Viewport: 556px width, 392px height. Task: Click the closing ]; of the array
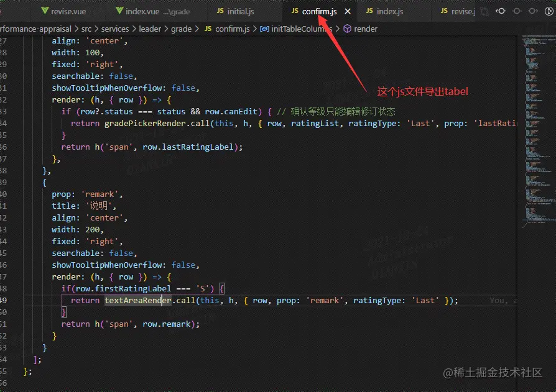click(x=37, y=360)
